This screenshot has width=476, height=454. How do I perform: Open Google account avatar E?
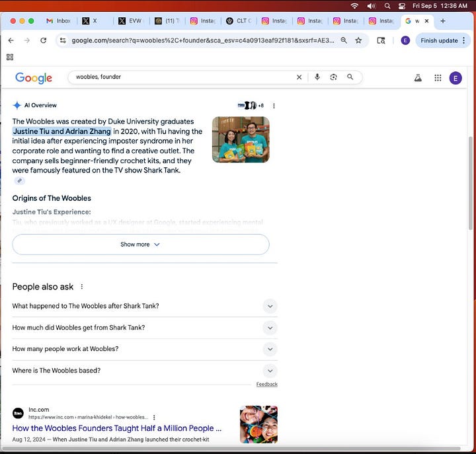coord(456,78)
